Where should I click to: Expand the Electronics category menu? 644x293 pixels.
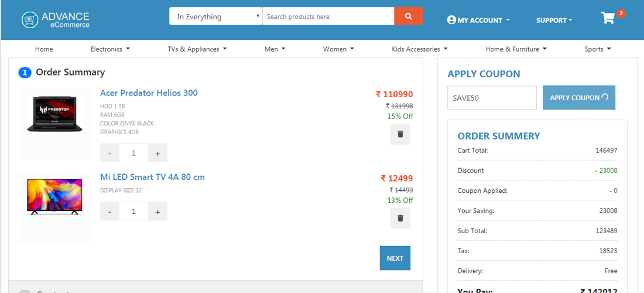point(110,49)
